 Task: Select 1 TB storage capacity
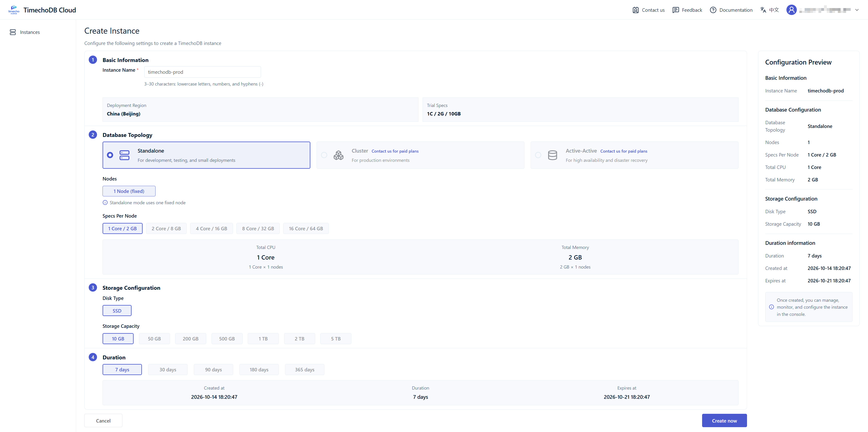[x=263, y=339]
